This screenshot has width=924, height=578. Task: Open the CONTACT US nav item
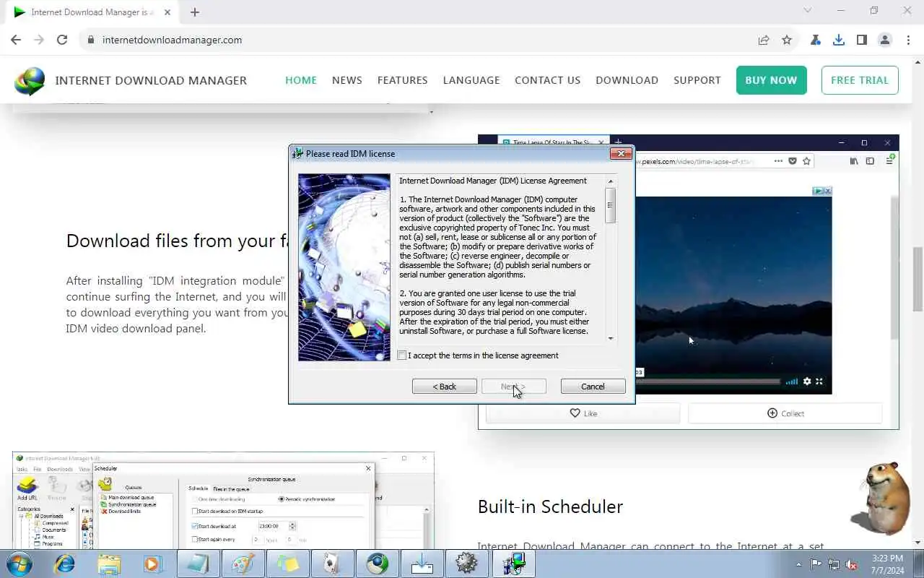(548, 80)
